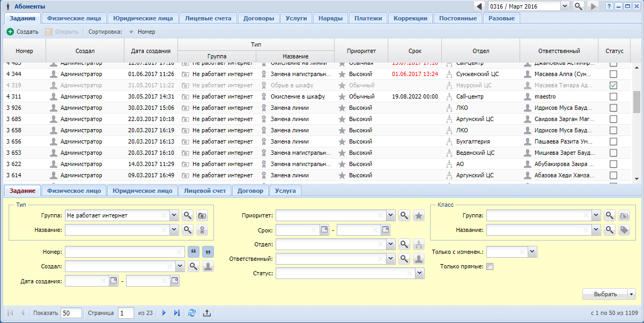Jump to last page arrow
The width and height of the screenshot is (644, 323).
click(x=177, y=313)
